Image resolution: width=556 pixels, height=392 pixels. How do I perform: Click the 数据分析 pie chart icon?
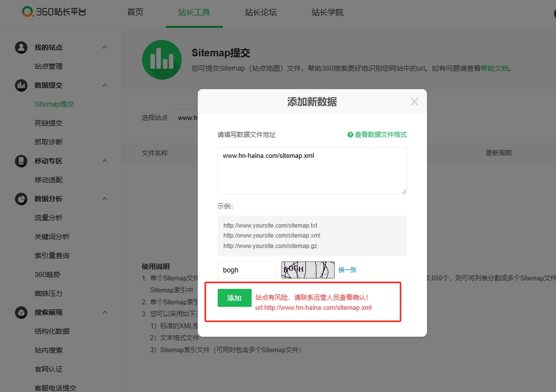21,199
